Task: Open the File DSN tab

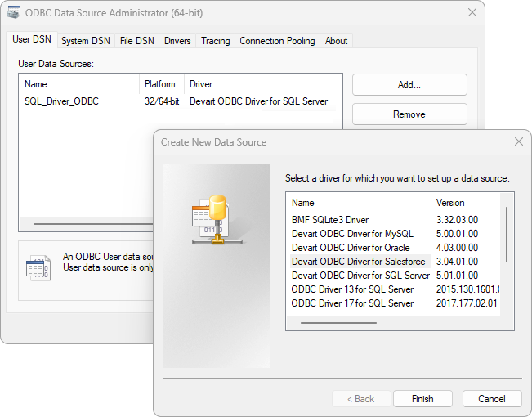Action: [136, 41]
